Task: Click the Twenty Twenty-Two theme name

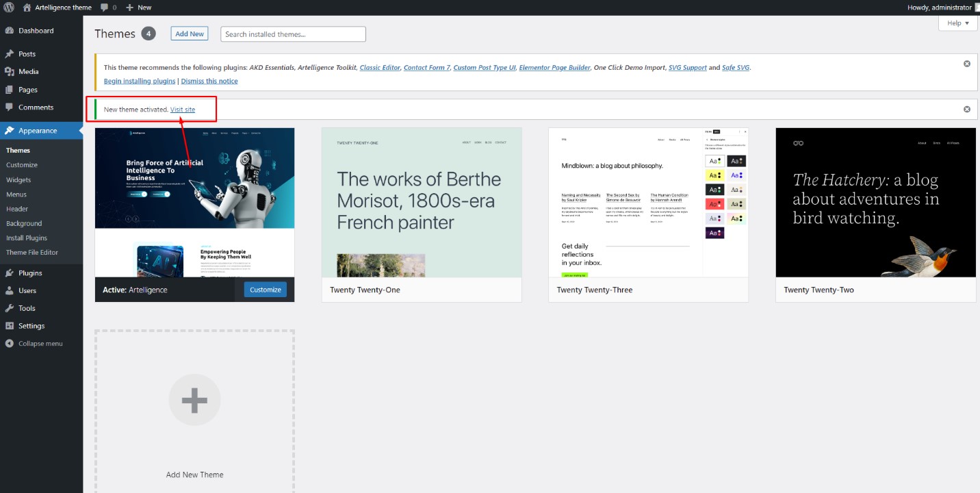Action: tap(819, 290)
